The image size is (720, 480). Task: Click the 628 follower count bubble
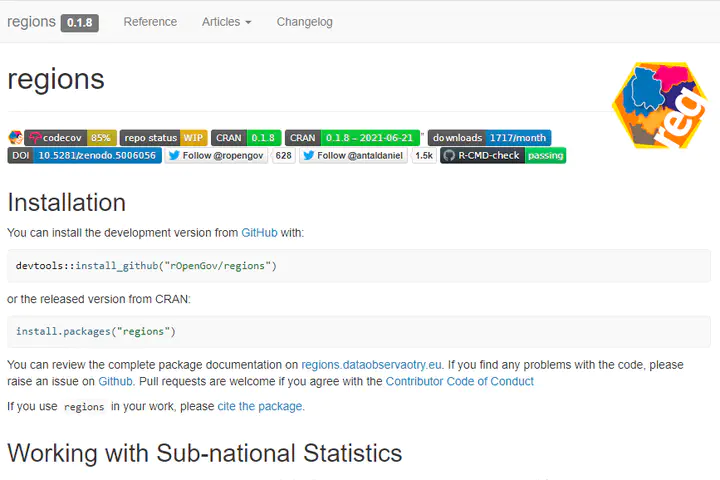tap(284, 156)
